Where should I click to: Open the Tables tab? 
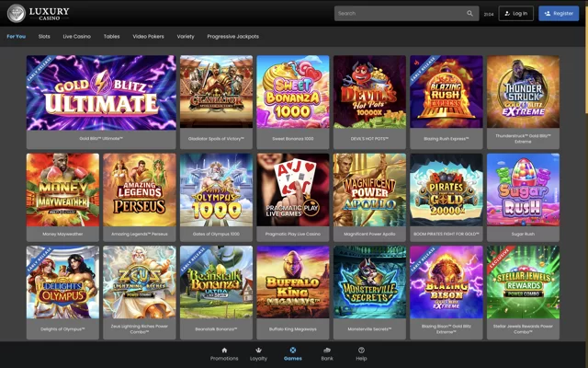pyautogui.click(x=112, y=37)
